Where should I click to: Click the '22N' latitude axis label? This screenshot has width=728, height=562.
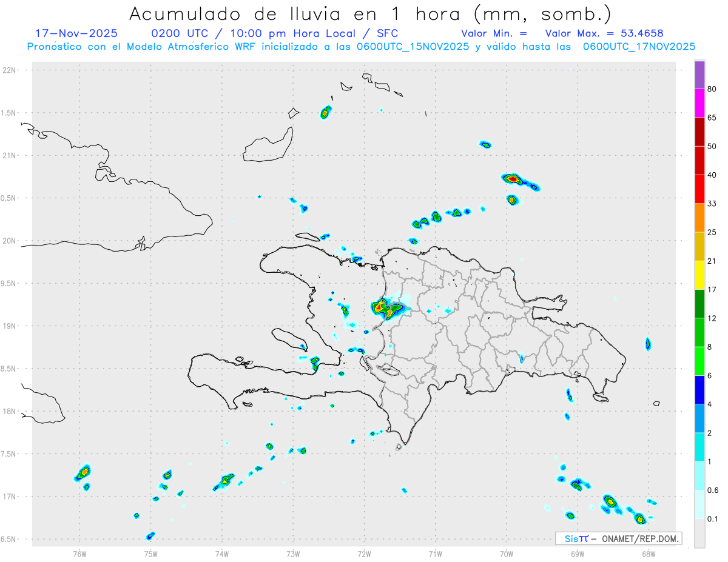(9, 70)
